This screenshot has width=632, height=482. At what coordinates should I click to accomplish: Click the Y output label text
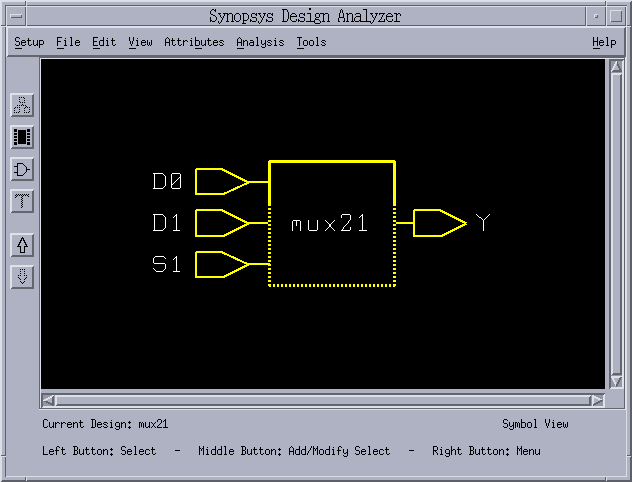coord(483,222)
